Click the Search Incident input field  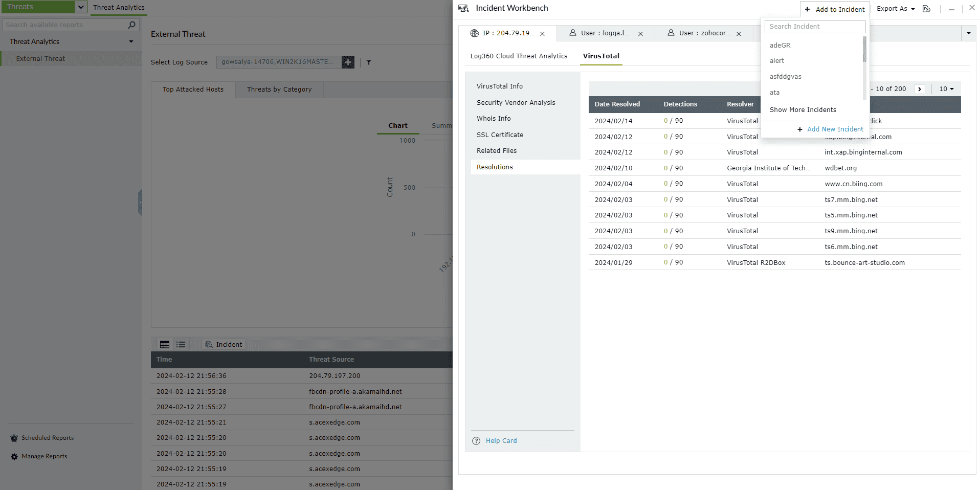[x=815, y=27]
